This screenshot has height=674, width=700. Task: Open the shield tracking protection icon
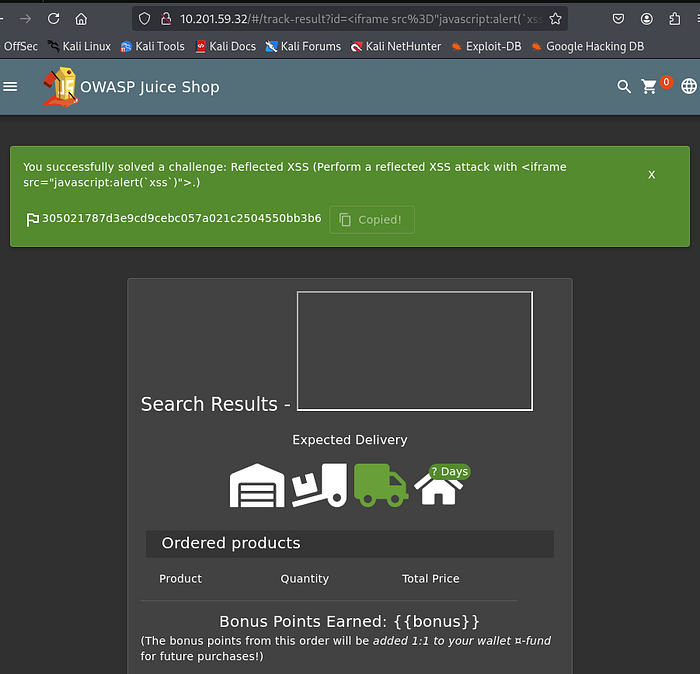point(144,19)
